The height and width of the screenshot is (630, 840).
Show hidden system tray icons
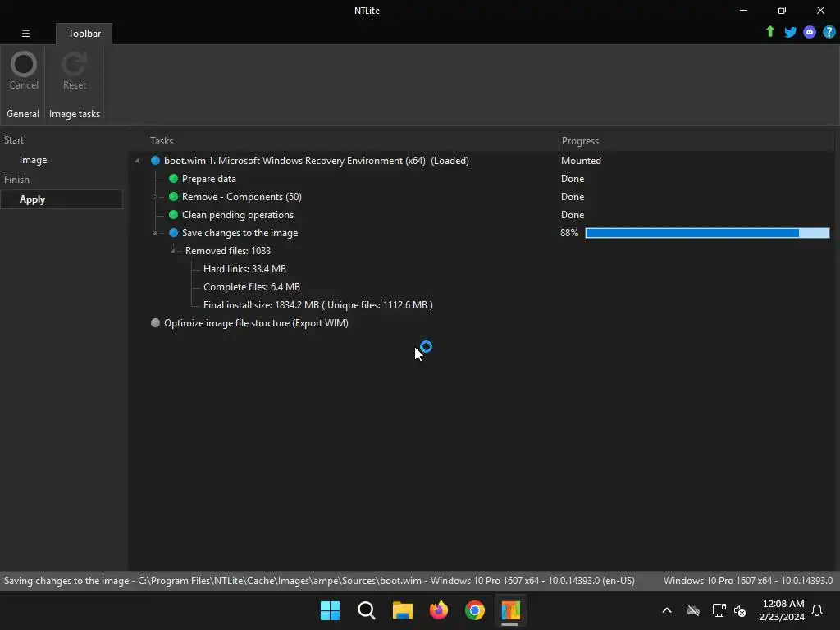click(667, 610)
